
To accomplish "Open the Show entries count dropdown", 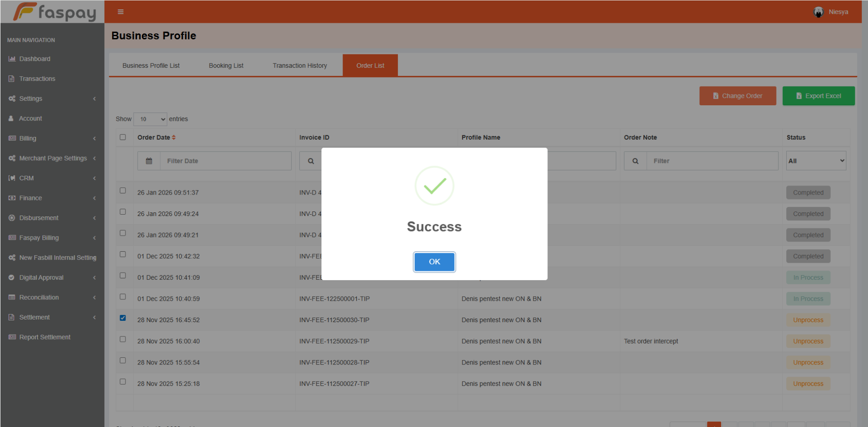I will point(150,119).
